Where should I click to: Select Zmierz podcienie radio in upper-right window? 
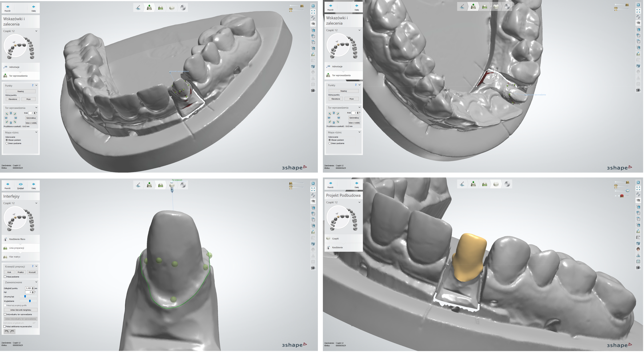tap(329, 143)
